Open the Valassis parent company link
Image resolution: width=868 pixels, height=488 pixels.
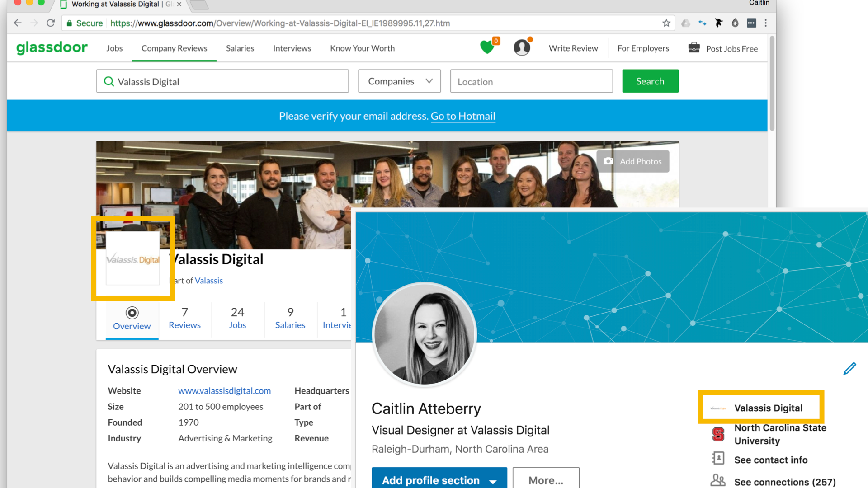(209, 281)
